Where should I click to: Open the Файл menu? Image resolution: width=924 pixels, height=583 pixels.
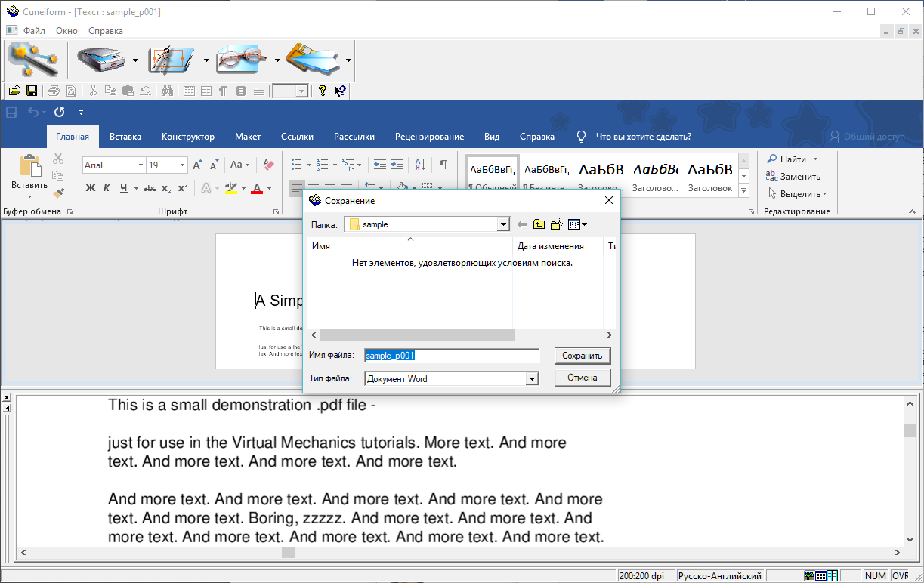tap(34, 31)
